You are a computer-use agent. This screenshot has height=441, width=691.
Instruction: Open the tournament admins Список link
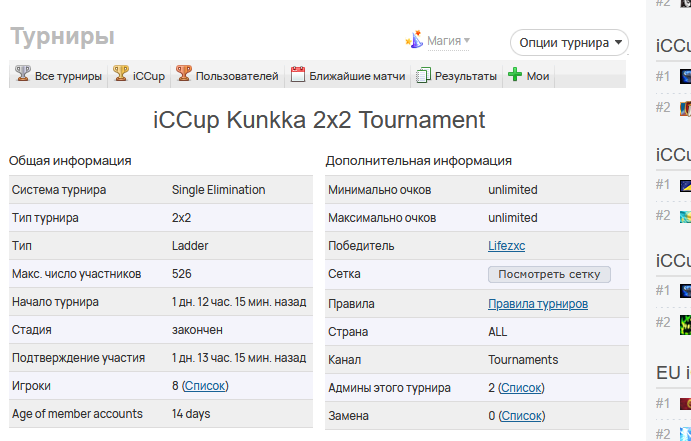[521, 388]
